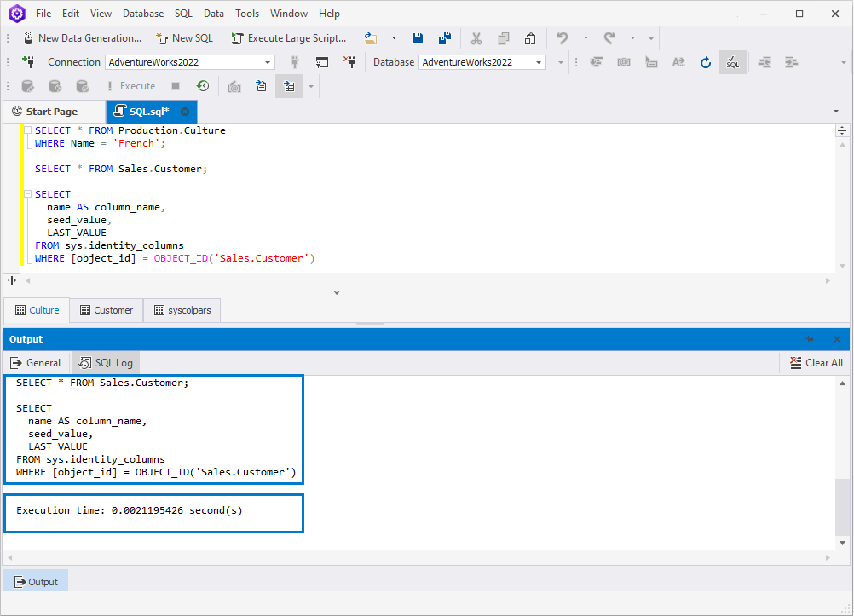
Task: Open the Database menu
Action: (x=143, y=14)
